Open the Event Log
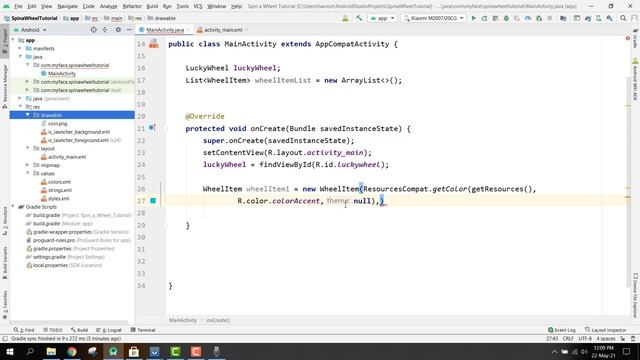The image size is (640, 360). [562, 330]
